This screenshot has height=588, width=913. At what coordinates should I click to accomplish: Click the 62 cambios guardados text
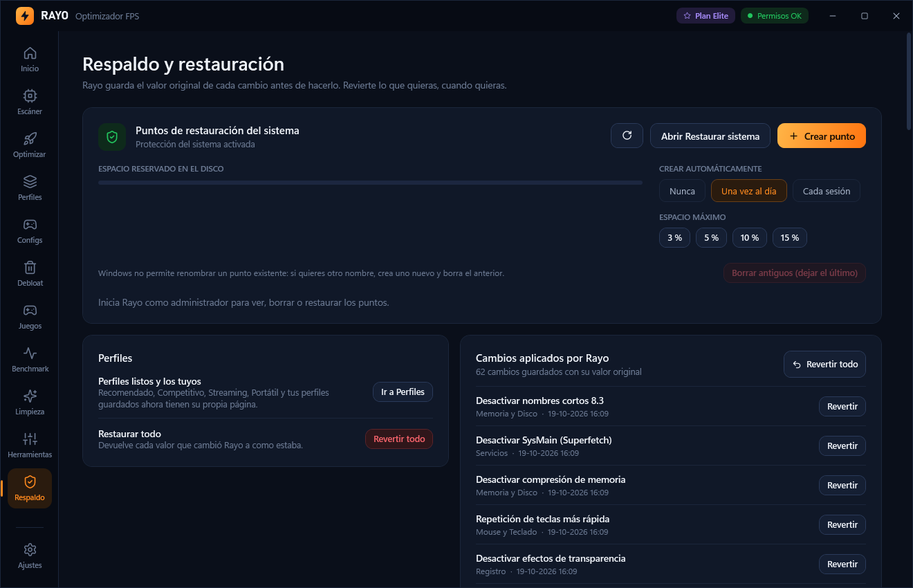[559, 371]
